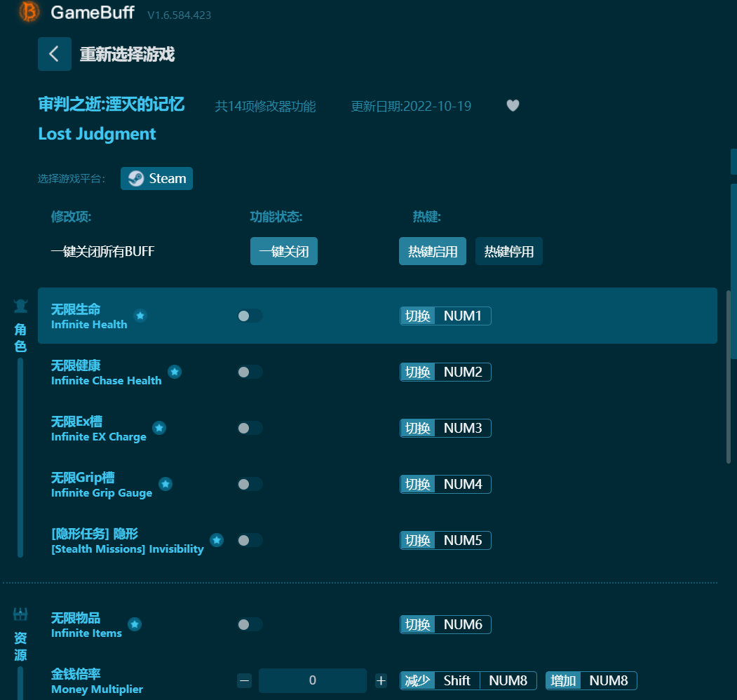The width and height of the screenshot is (737, 700).
Task: Enable Infinite Grip Gauge switch
Action: [250, 484]
